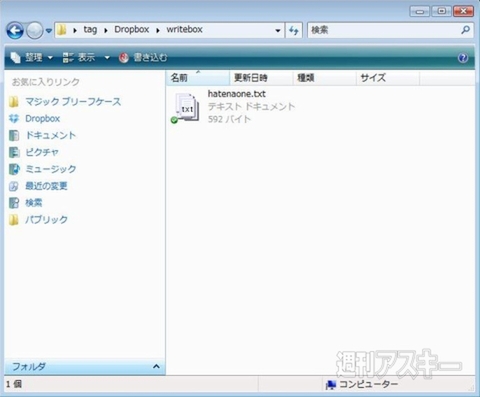This screenshot has height=397, width=480.
Task: Click the お気に入りリンク heading
Action: pos(46,82)
